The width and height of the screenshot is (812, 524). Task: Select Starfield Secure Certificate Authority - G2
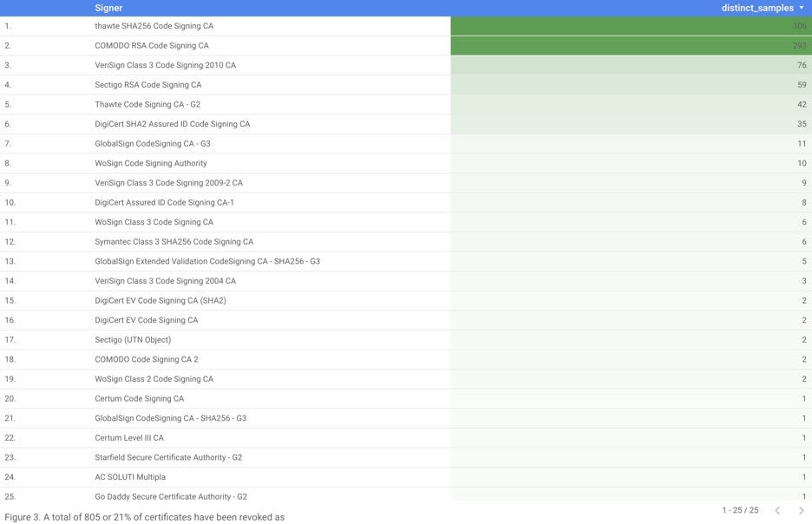[168, 458]
